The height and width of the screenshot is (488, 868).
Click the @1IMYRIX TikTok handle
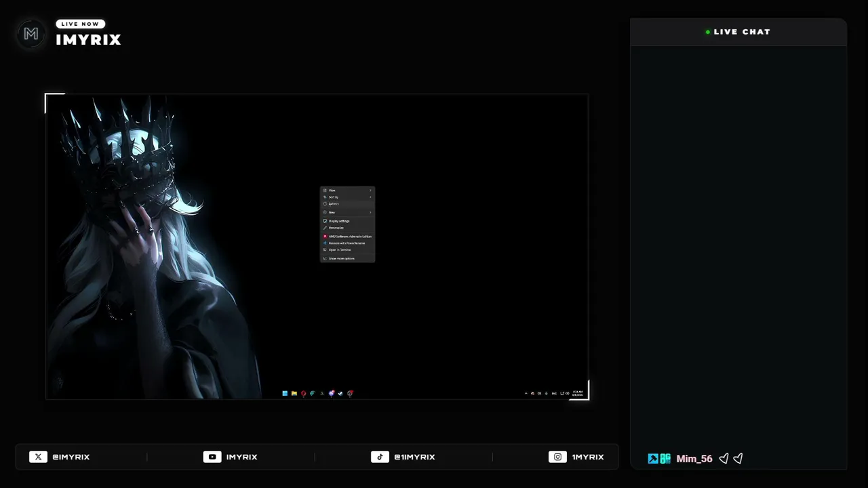click(x=414, y=457)
